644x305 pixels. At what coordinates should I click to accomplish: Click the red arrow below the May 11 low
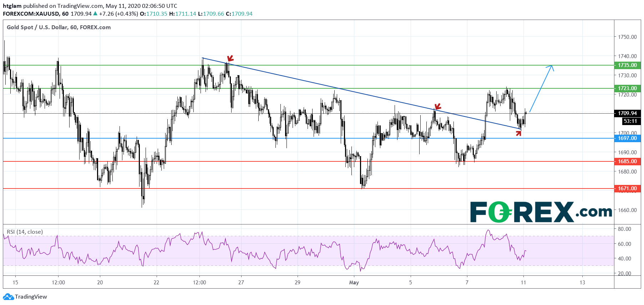(518, 133)
